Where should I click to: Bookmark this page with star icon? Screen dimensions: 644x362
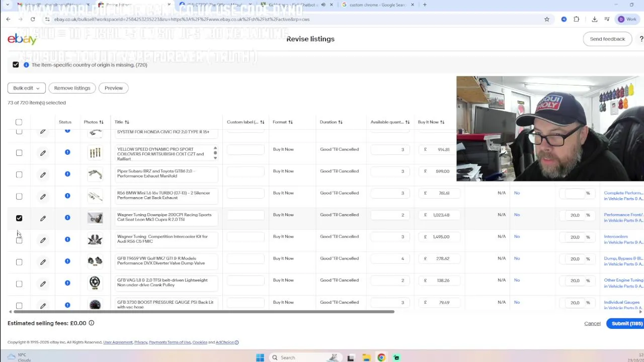tap(547, 19)
